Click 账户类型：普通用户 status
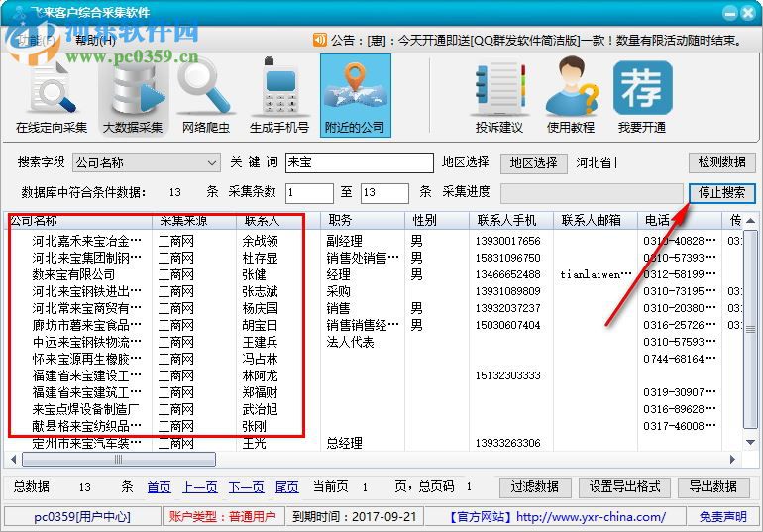Screen dimensions: 763x532 (x=222, y=516)
